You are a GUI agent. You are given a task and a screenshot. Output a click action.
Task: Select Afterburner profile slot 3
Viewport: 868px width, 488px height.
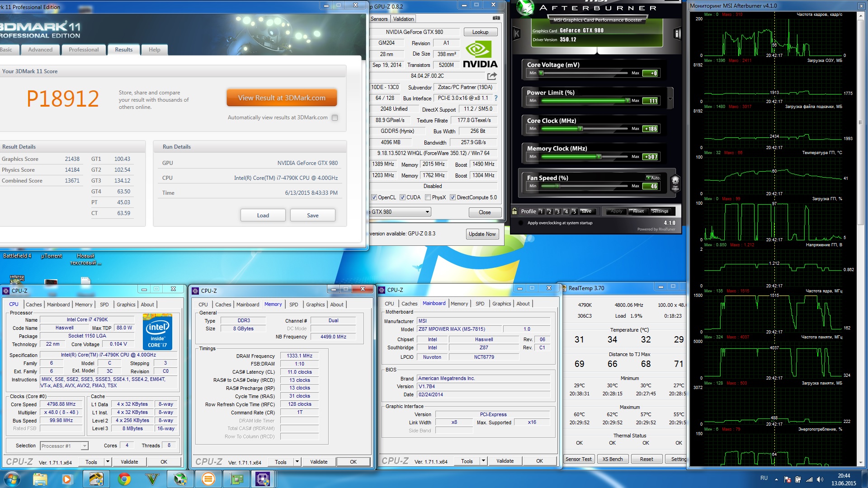pyautogui.click(x=557, y=211)
